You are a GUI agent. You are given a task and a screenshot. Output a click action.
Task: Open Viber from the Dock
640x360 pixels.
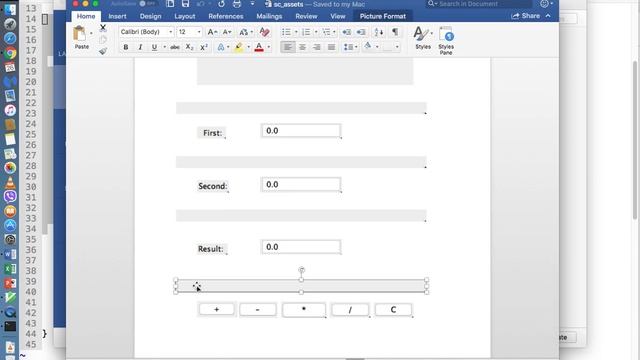tap(10, 196)
